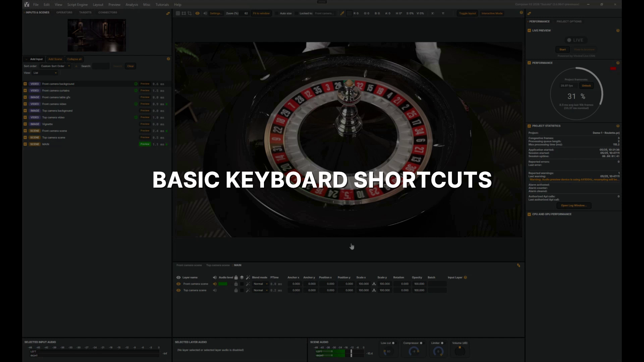Click green refresh icon on Front camera background
The height and width of the screenshot is (362, 644).
click(x=136, y=84)
